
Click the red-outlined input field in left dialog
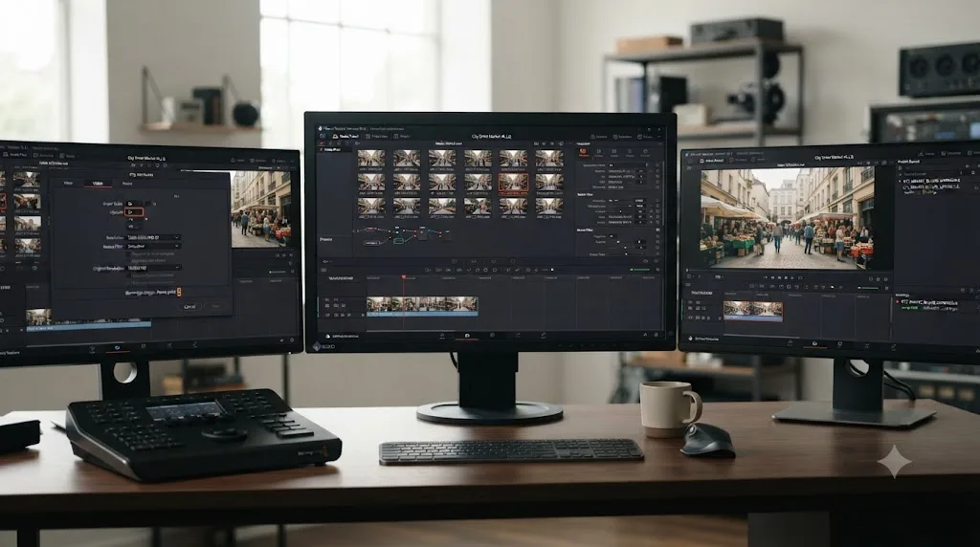click(x=134, y=212)
